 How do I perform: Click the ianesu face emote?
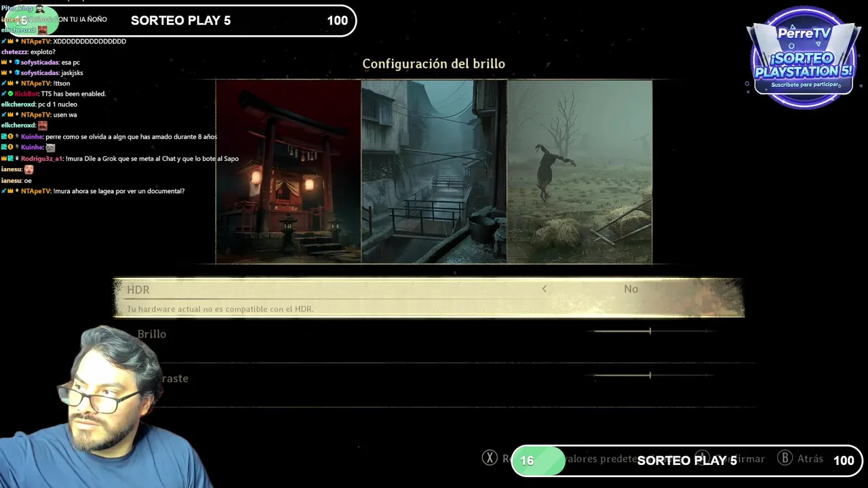(x=28, y=169)
